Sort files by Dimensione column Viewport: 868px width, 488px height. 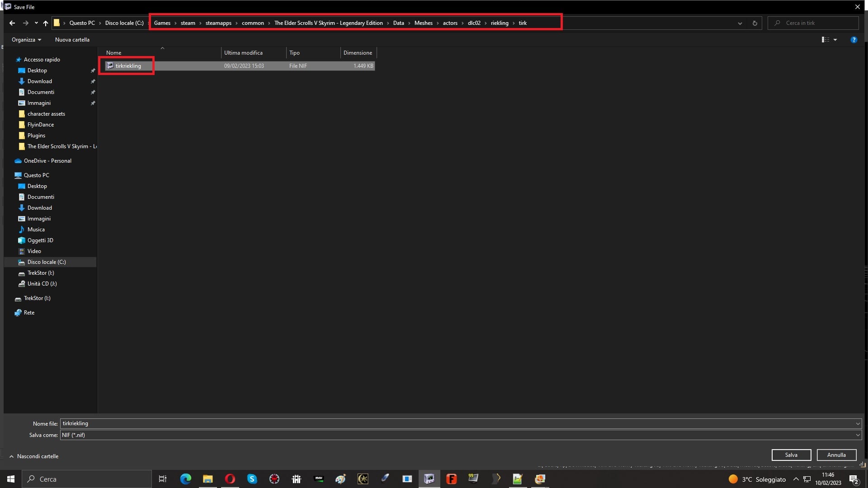click(358, 53)
